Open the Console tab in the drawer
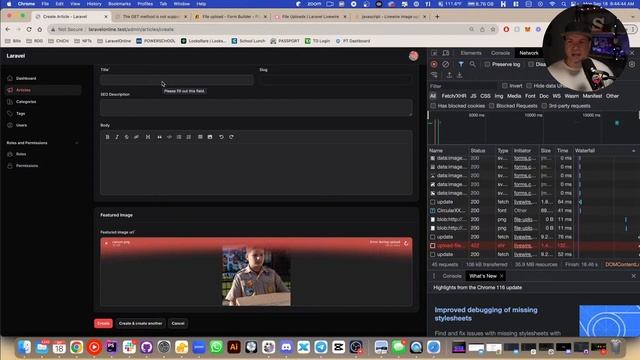 click(x=452, y=276)
